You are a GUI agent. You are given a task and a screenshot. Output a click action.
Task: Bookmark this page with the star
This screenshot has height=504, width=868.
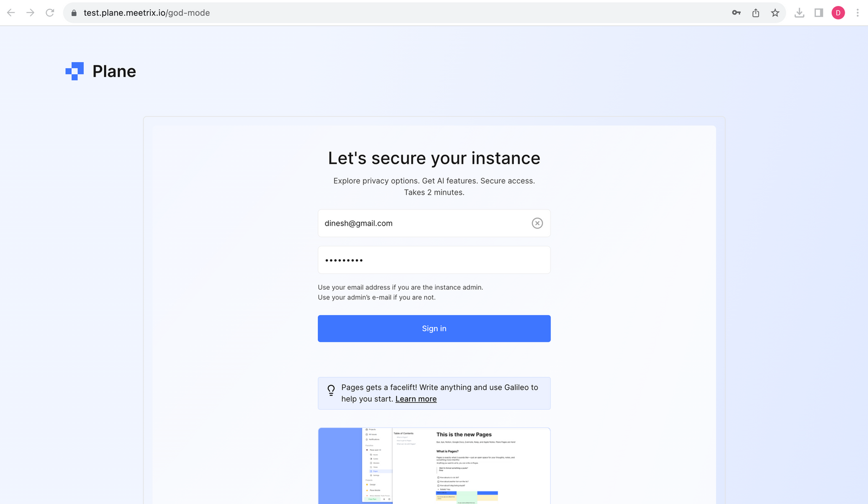pos(775,13)
